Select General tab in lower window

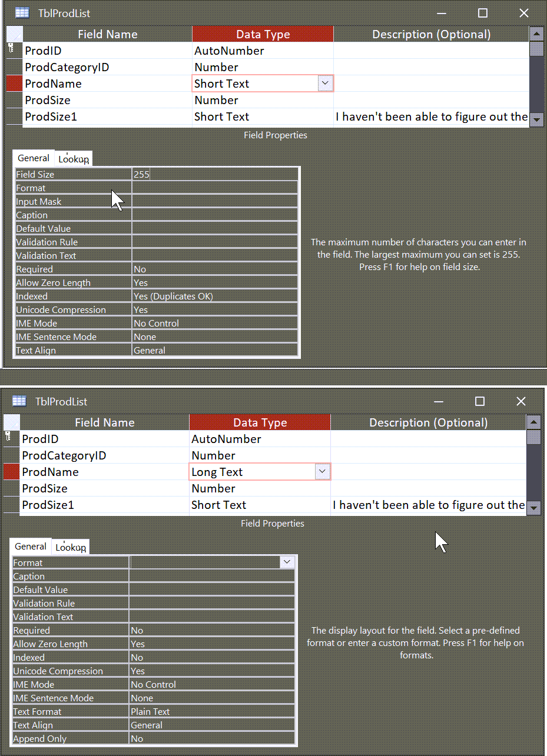click(x=31, y=546)
